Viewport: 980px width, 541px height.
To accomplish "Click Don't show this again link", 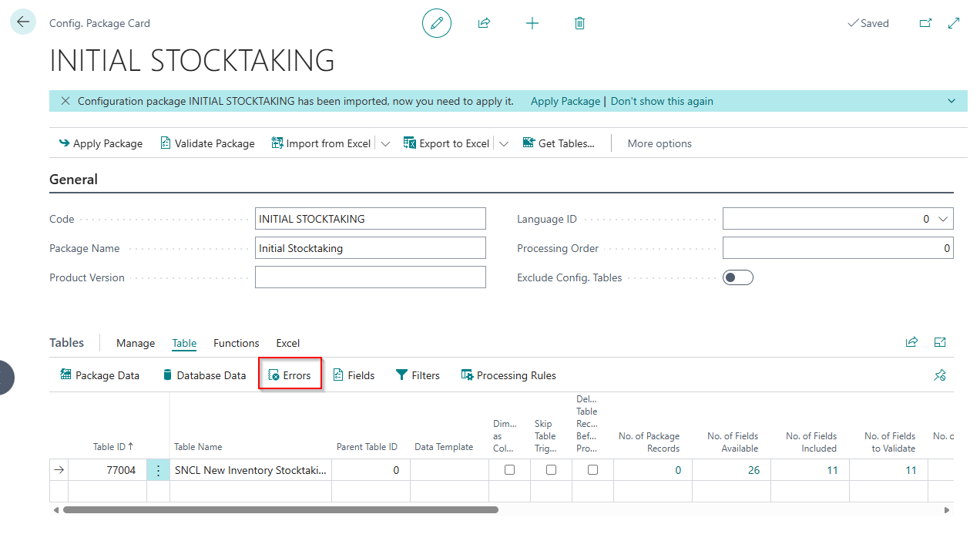I will 662,101.
